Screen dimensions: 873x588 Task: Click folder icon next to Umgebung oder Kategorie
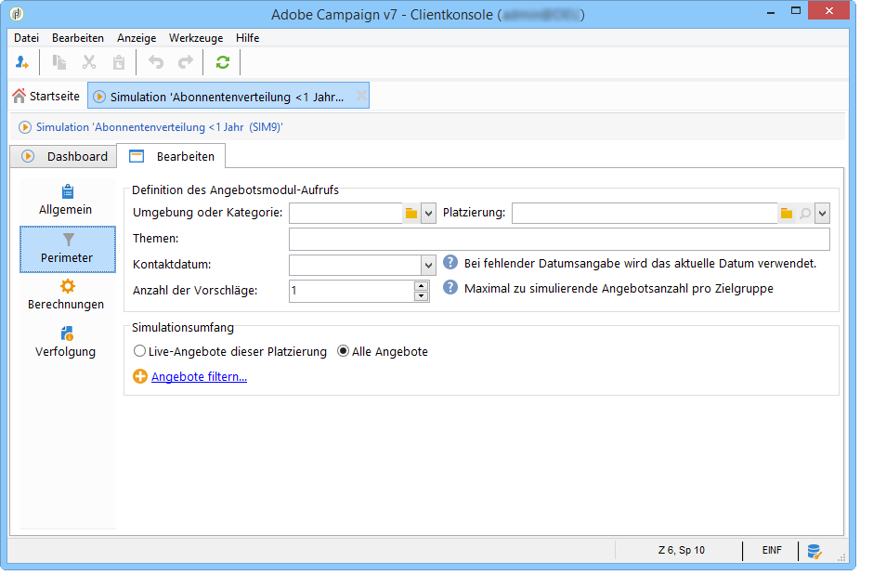(411, 214)
